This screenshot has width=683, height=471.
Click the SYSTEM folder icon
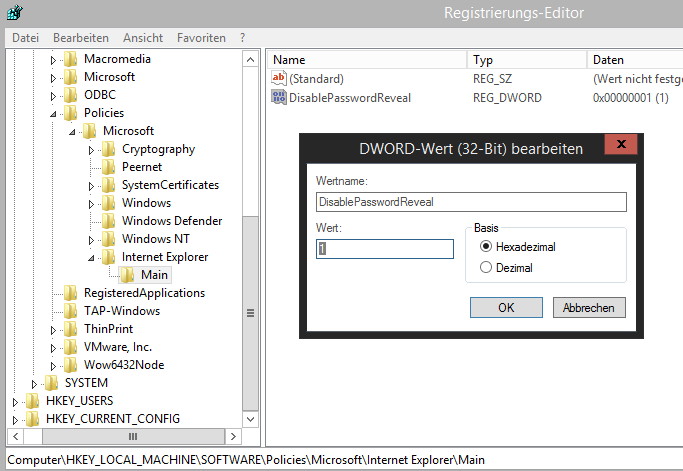click(51, 383)
